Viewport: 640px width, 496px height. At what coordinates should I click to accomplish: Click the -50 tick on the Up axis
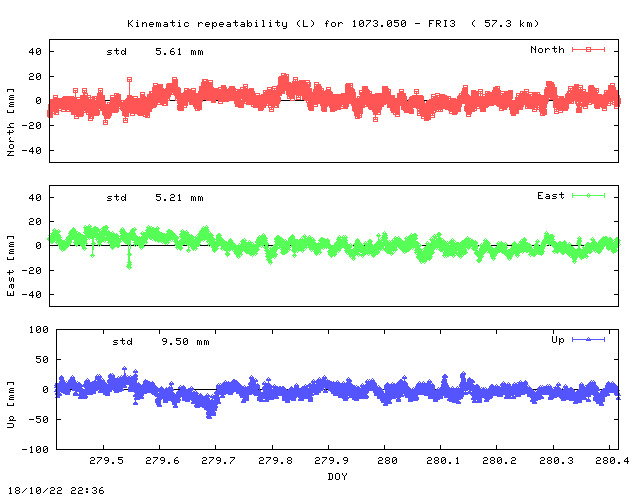pos(38,419)
